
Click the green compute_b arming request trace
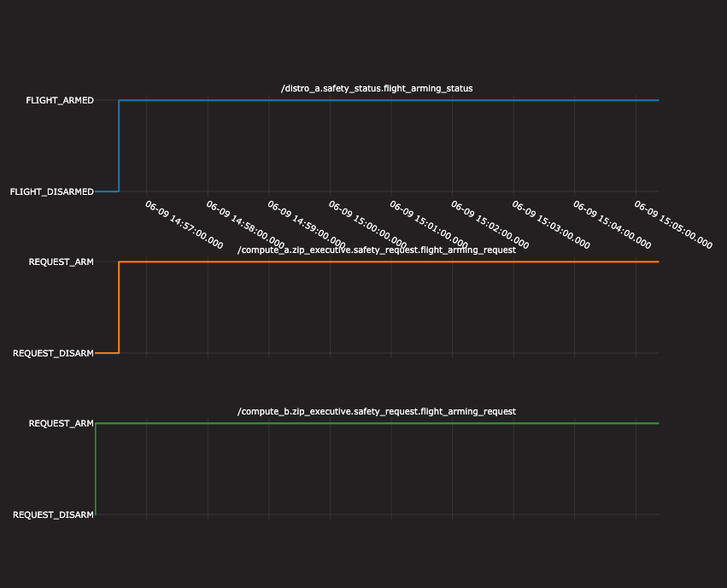[377, 423]
